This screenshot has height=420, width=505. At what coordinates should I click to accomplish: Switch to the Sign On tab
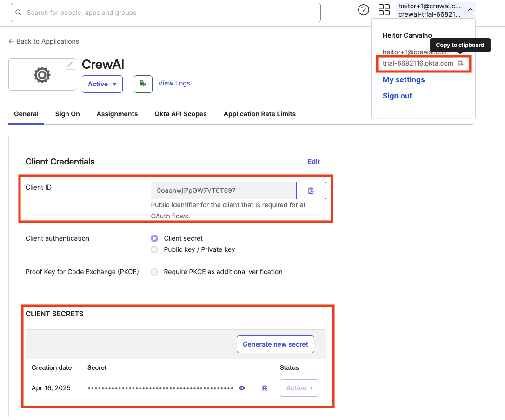(x=67, y=114)
